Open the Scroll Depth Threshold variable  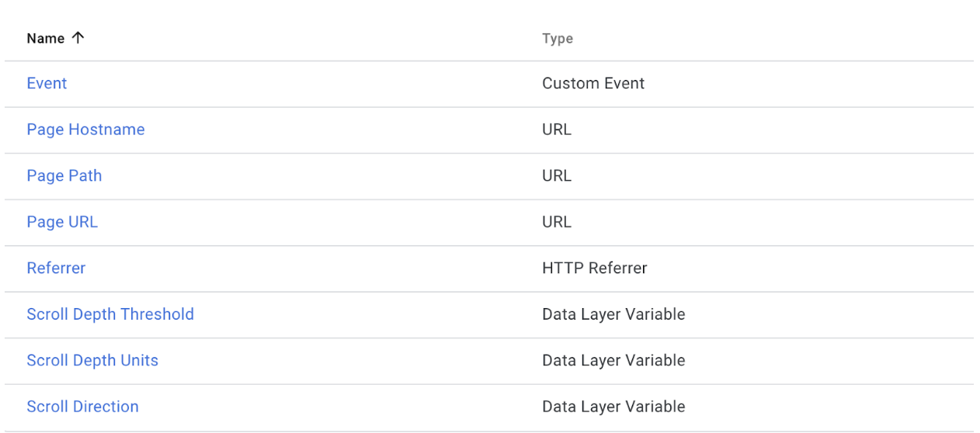click(110, 314)
